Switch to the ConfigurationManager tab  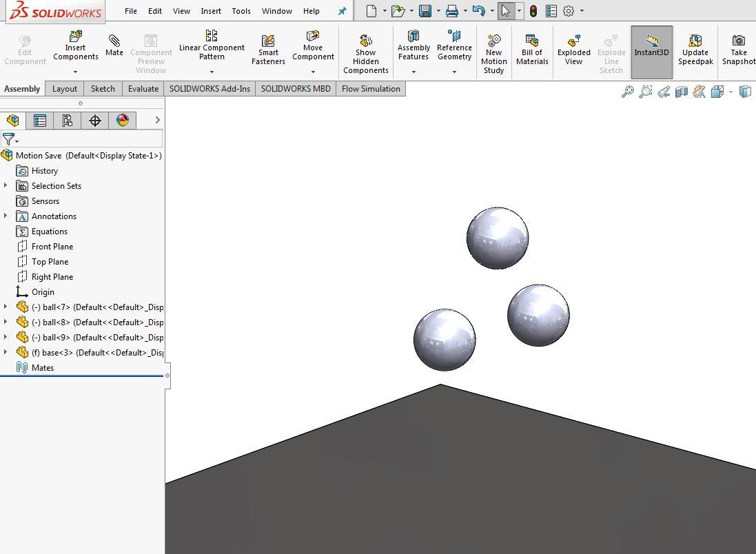click(67, 120)
